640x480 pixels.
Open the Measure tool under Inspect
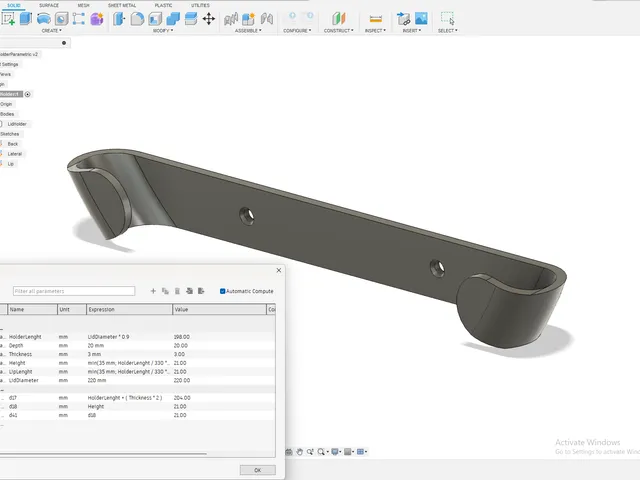coord(376,19)
